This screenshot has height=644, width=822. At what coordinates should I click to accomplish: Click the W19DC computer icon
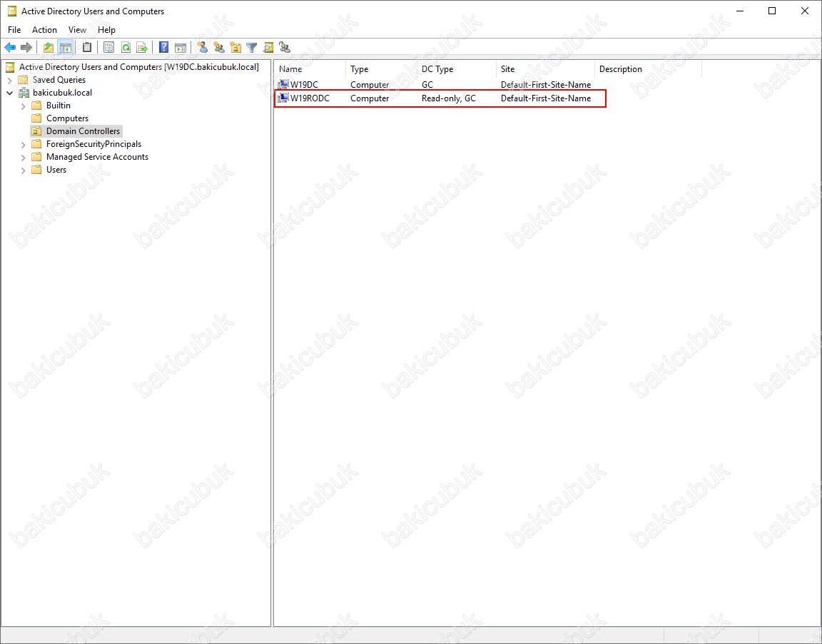(283, 84)
